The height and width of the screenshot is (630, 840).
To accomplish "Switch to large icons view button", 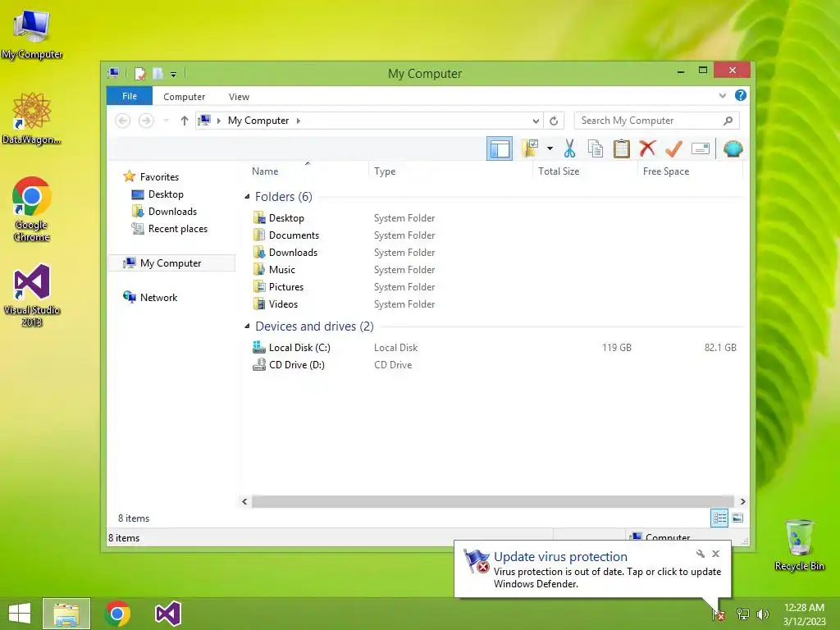I will [x=737, y=518].
